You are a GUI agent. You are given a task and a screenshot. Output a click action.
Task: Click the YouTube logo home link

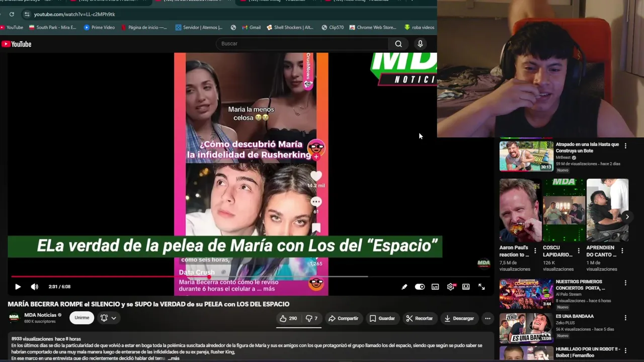click(x=17, y=44)
